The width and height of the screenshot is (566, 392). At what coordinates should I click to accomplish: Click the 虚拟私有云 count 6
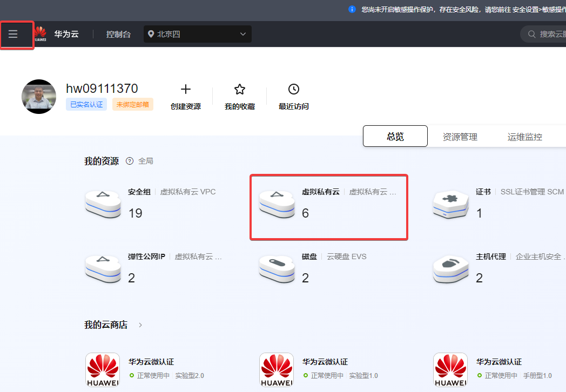305,213
